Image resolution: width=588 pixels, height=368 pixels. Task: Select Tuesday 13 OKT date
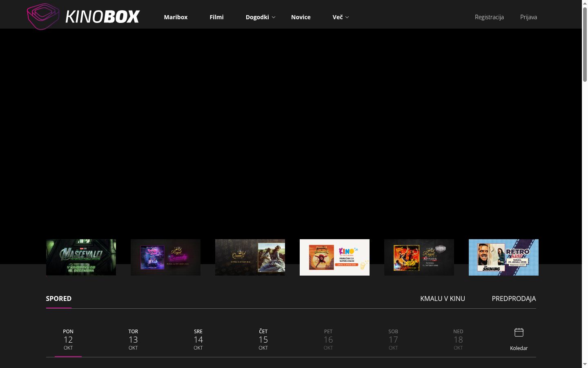click(x=133, y=340)
